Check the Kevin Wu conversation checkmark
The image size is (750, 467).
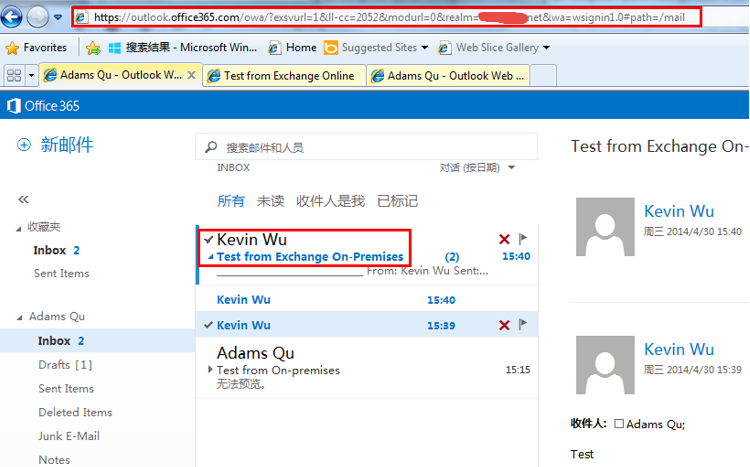(x=207, y=240)
